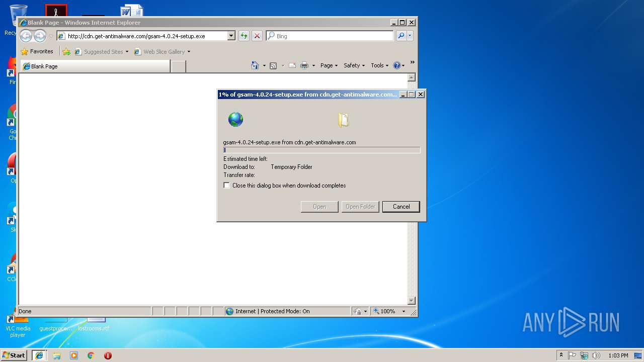Open the Safety menu
The height and width of the screenshot is (362, 644).
click(x=354, y=65)
